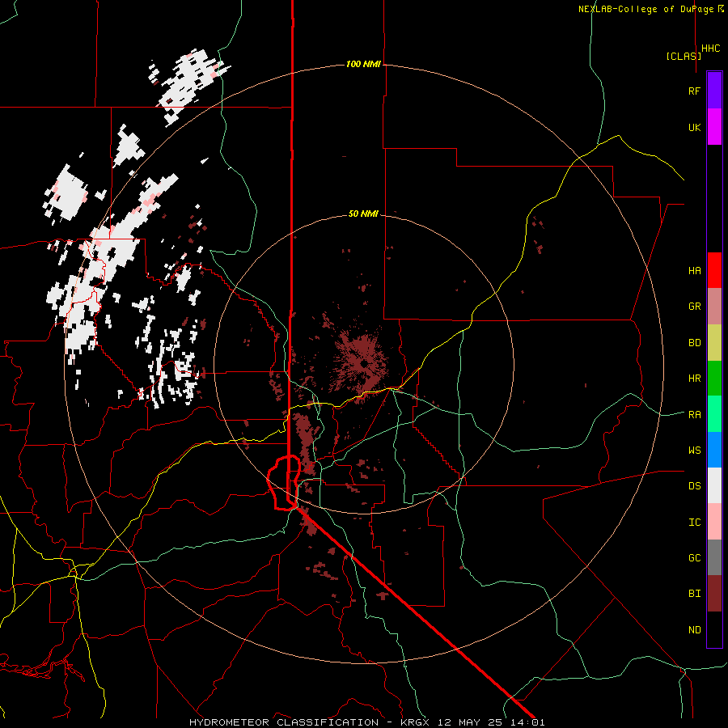This screenshot has height=728, width=728.
Task: Click the UK legend label text
Action: tap(695, 127)
